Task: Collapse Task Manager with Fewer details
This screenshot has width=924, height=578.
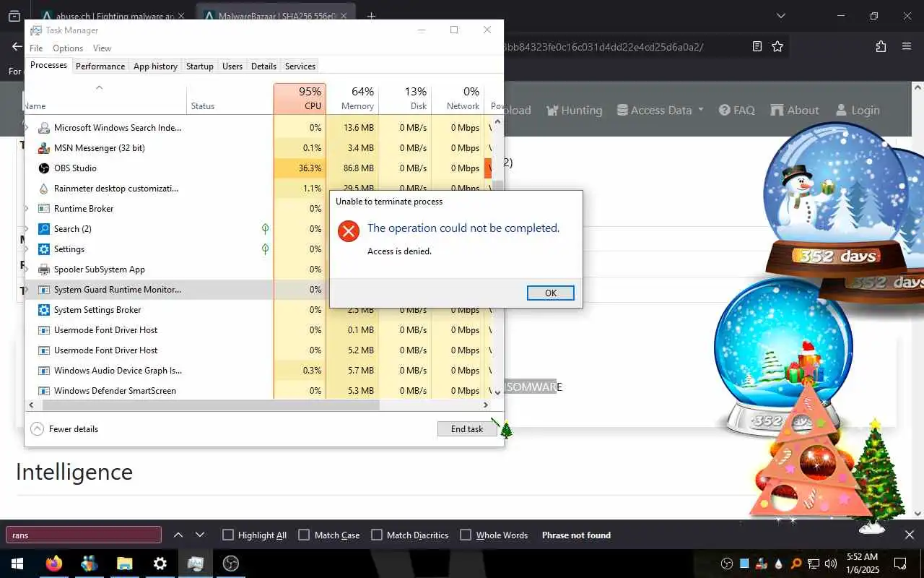Action: (x=64, y=428)
